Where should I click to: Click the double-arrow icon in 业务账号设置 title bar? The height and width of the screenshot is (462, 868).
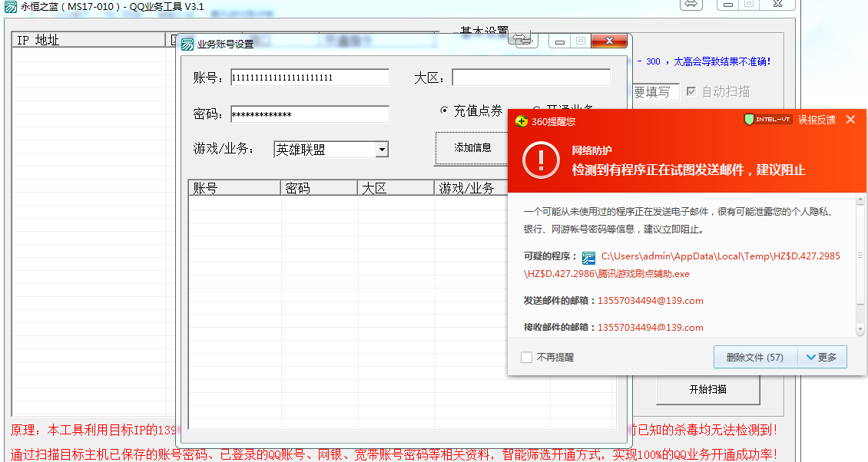522,39
